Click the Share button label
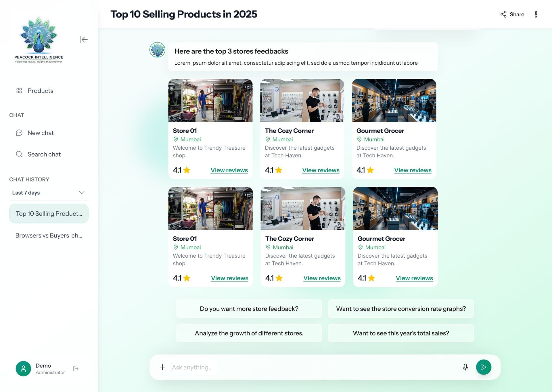This screenshot has width=552, height=392. [x=517, y=14]
